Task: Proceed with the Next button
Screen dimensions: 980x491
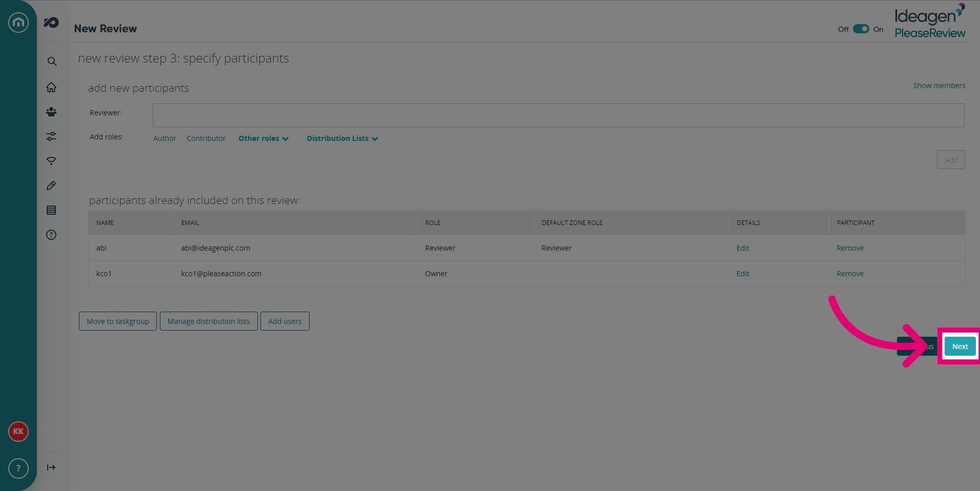Action: 960,346
